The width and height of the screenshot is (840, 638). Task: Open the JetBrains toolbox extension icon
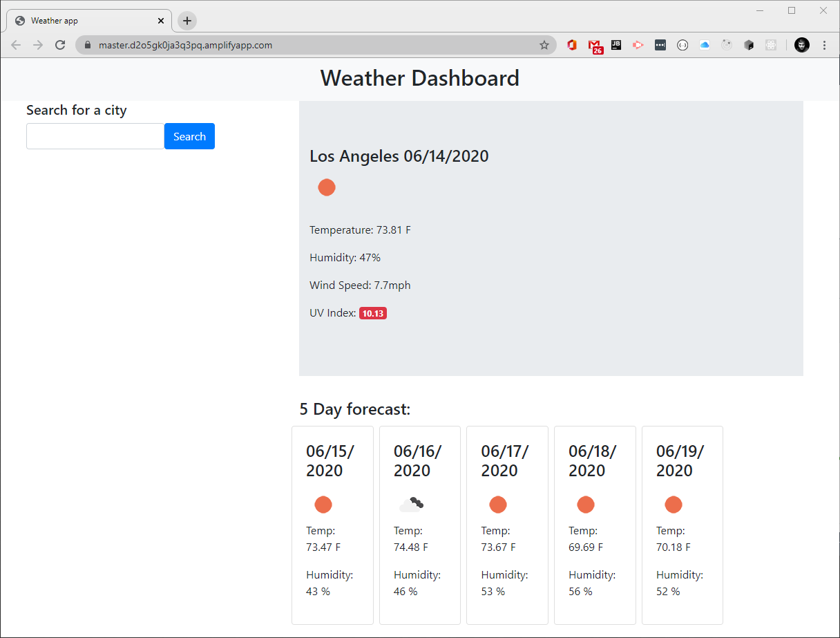pyautogui.click(x=615, y=44)
